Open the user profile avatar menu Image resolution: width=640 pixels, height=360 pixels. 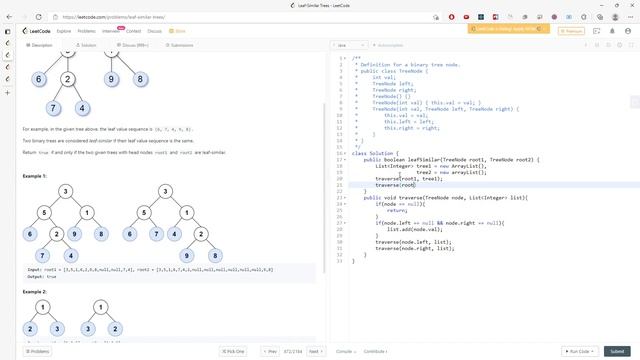pos(628,31)
